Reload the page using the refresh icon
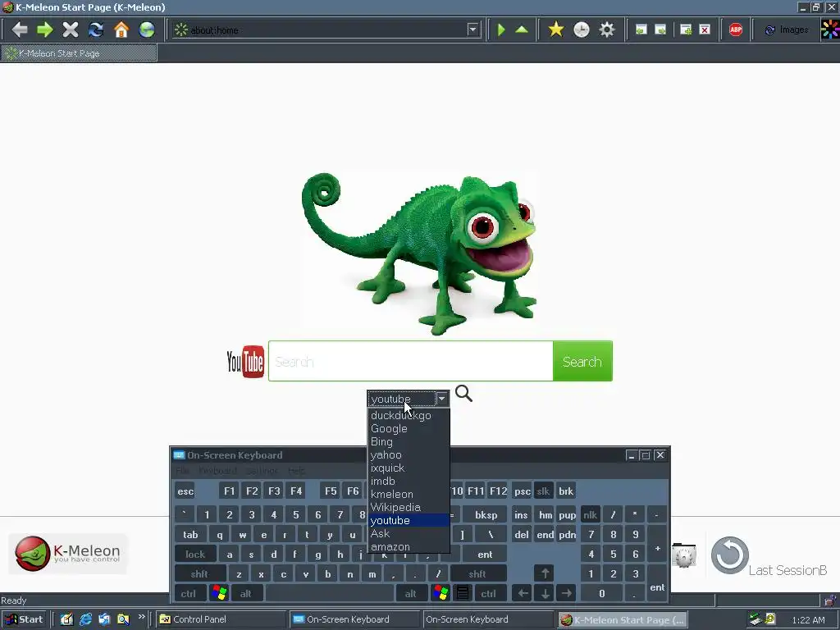The width and height of the screenshot is (840, 630). [x=96, y=30]
